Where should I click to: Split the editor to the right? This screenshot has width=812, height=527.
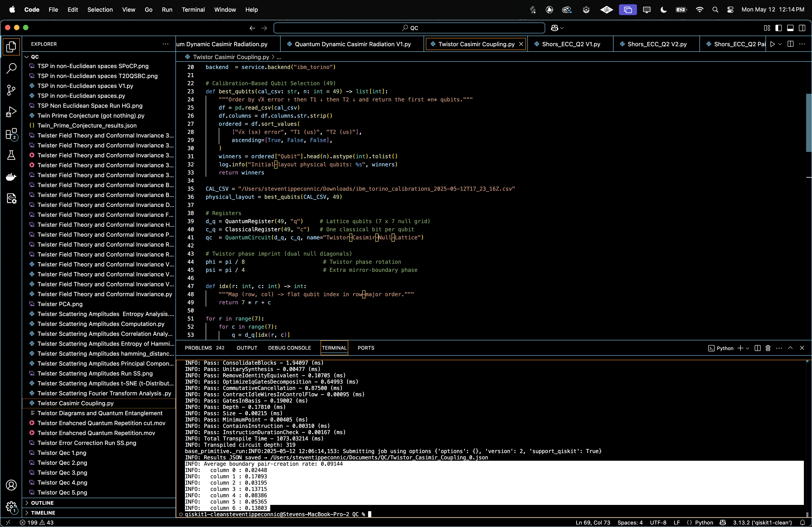(x=791, y=44)
